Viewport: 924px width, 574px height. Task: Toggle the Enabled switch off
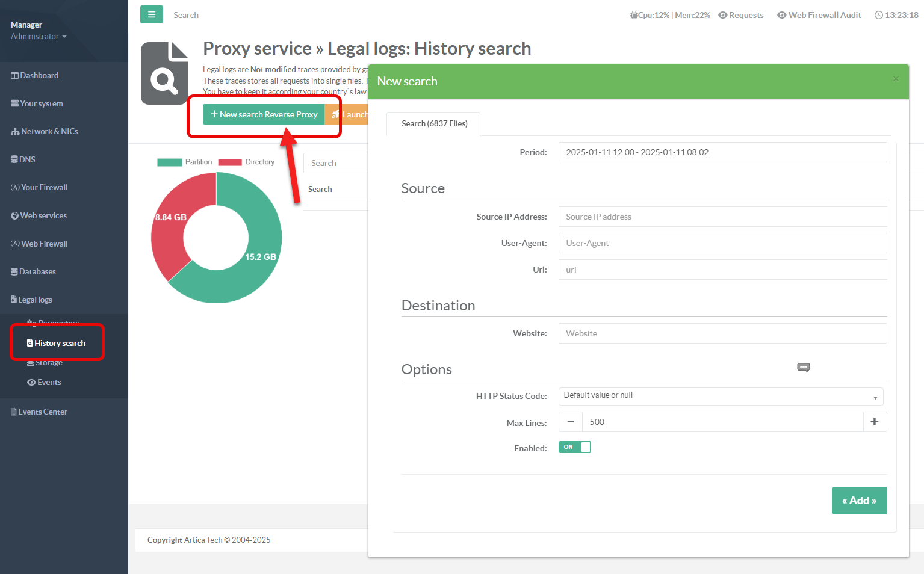coord(574,447)
